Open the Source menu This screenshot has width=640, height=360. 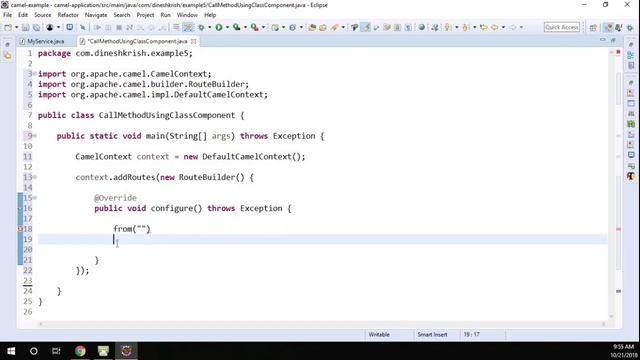[x=42, y=15]
